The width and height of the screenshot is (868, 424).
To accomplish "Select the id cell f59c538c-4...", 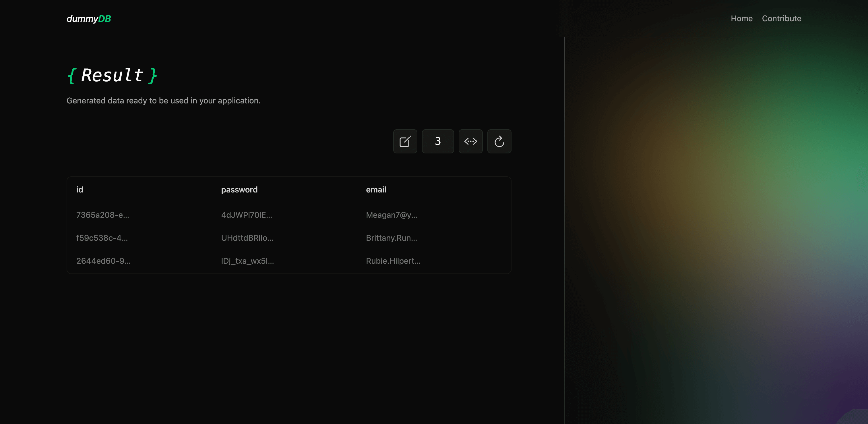I will pyautogui.click(x=102, y=238).
